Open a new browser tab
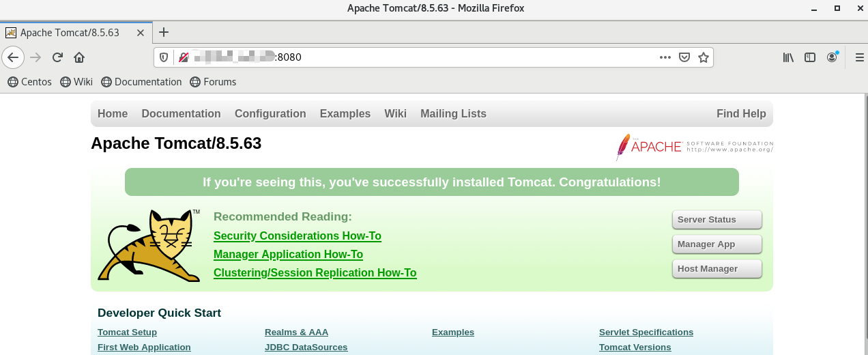The image size is (868, 355). (164, 32)
